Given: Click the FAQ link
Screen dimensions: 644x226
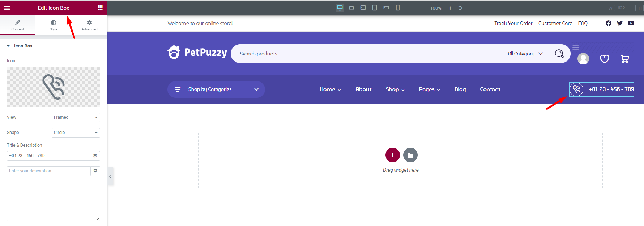Looking at the screenshot, I should (x=583, y=23).
